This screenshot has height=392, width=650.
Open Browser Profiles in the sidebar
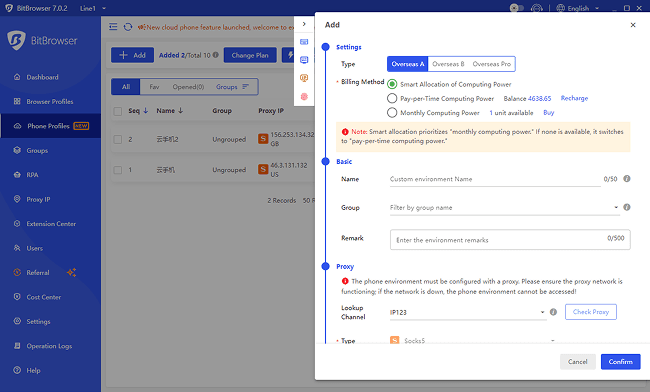click(50, 102)
